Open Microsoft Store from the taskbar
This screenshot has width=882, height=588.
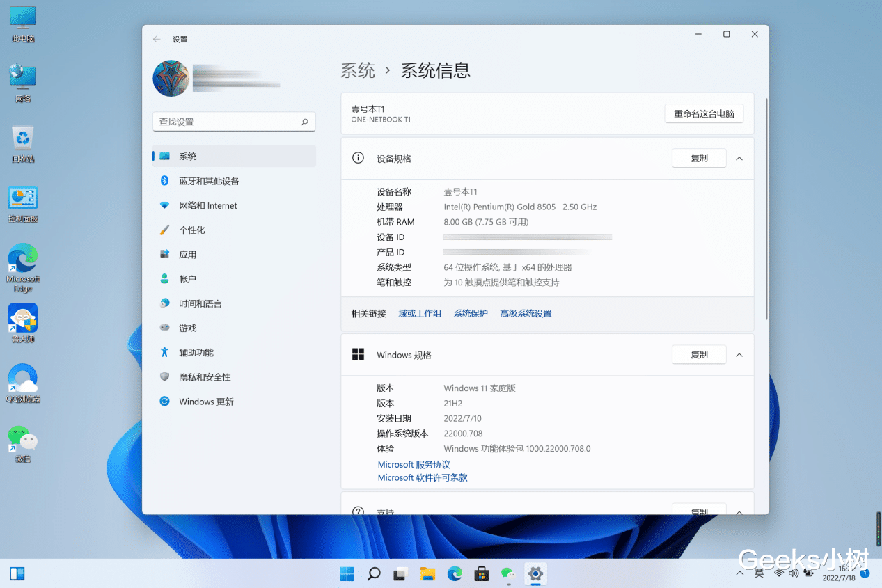pos(482,574)
